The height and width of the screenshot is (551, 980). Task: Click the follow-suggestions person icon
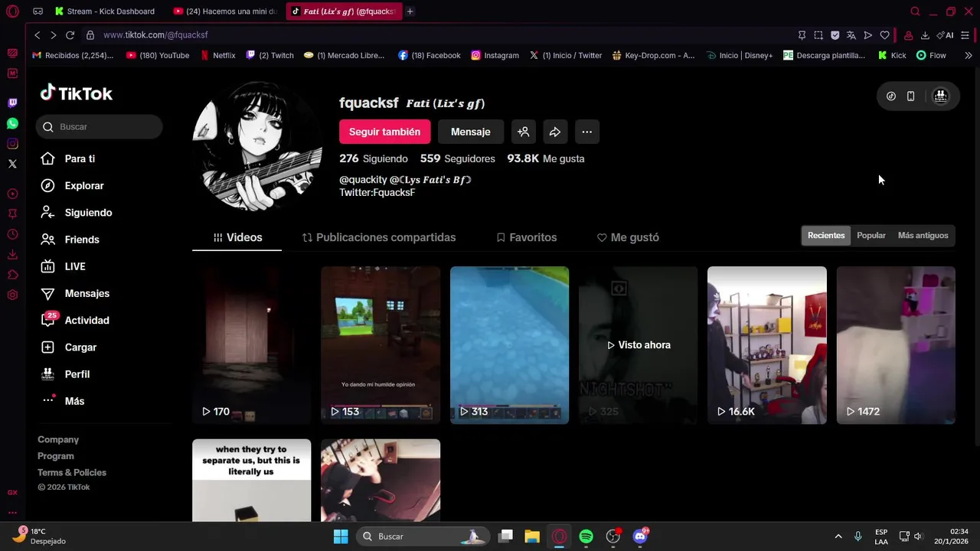(523, 132)
